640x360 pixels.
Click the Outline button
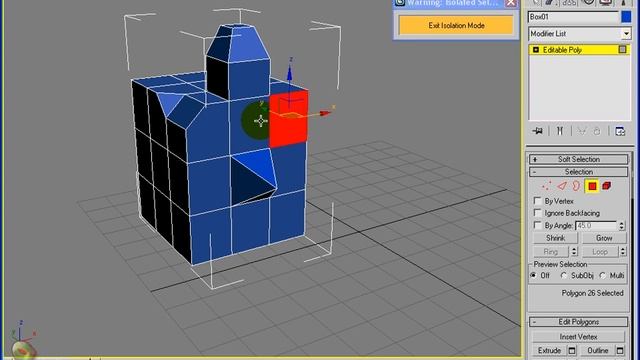pyautogui.click(x=598, y=351)
